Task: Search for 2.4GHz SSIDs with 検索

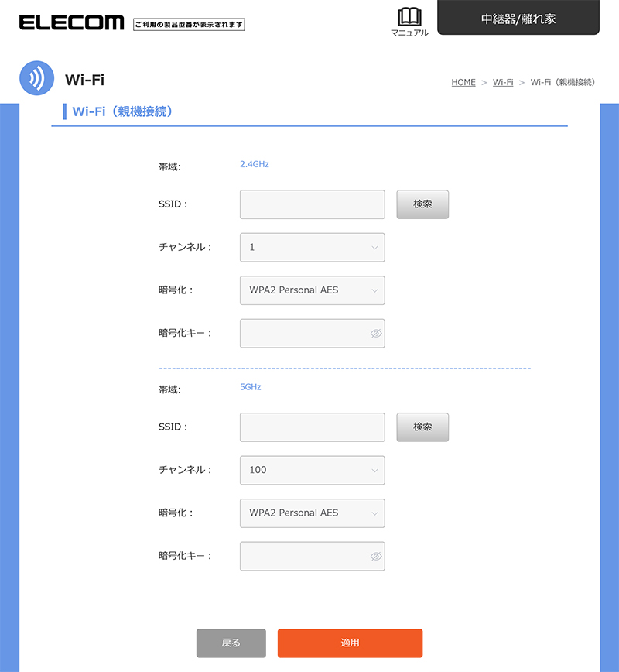Action: [422, 204]
